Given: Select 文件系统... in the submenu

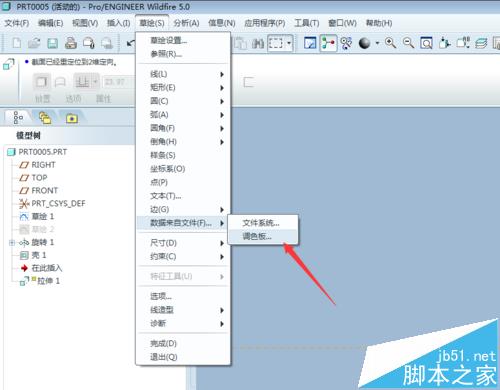Looking at the screenshot, I should [x=263, y=223].
